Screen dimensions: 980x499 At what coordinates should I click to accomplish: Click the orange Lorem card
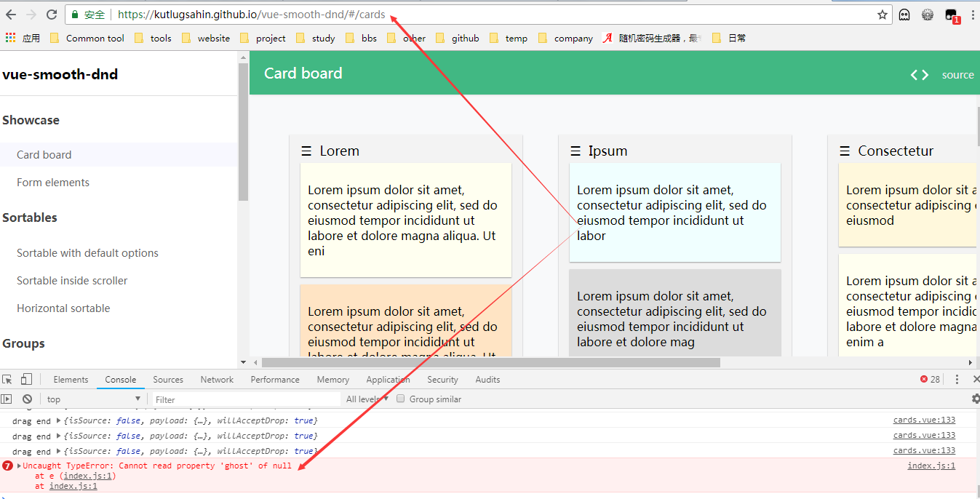coord(406,321)
